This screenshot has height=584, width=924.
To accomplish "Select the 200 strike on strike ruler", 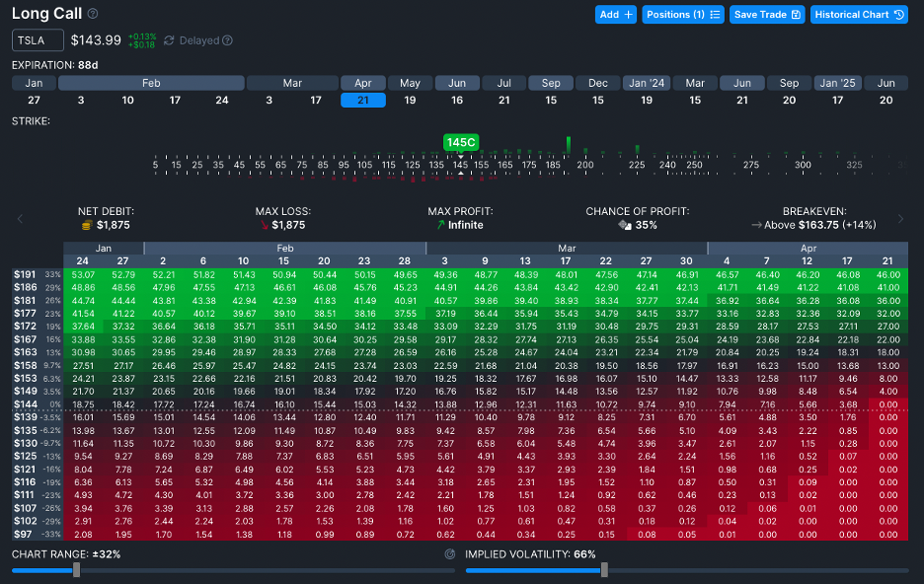I will tap(585, 165).
